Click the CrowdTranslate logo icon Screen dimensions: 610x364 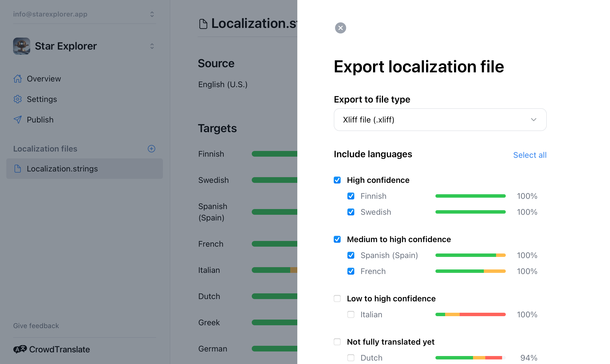(x=20, y=349)
